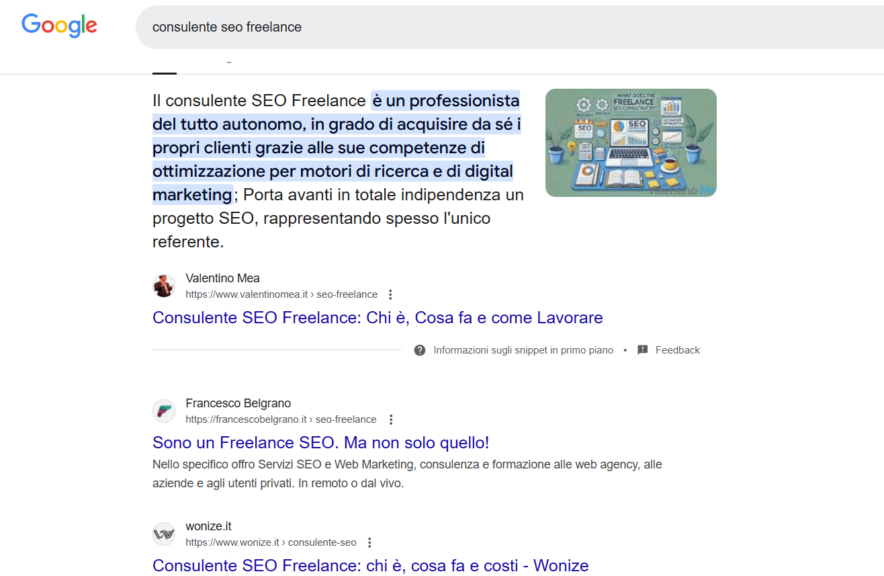
Task: Open Sono un Freelance SEO result link
Action: (321, 442)
